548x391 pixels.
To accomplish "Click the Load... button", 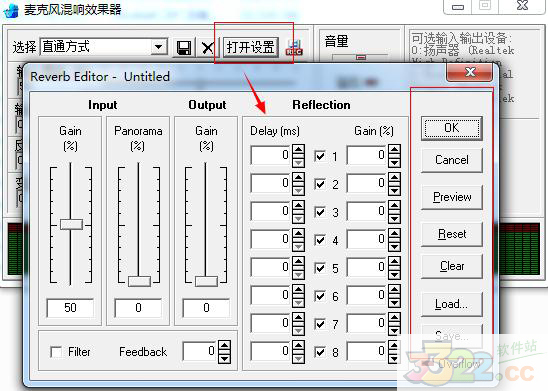I will click(x=452, y=304).
